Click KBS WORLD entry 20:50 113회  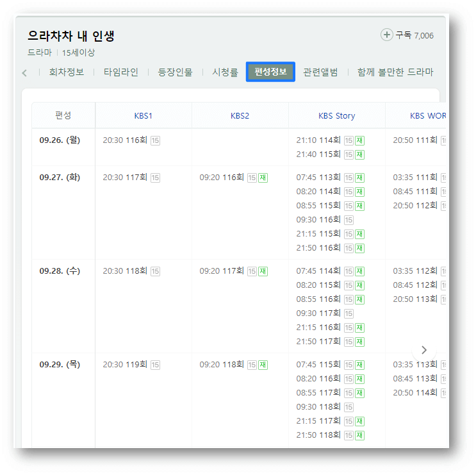415,299
